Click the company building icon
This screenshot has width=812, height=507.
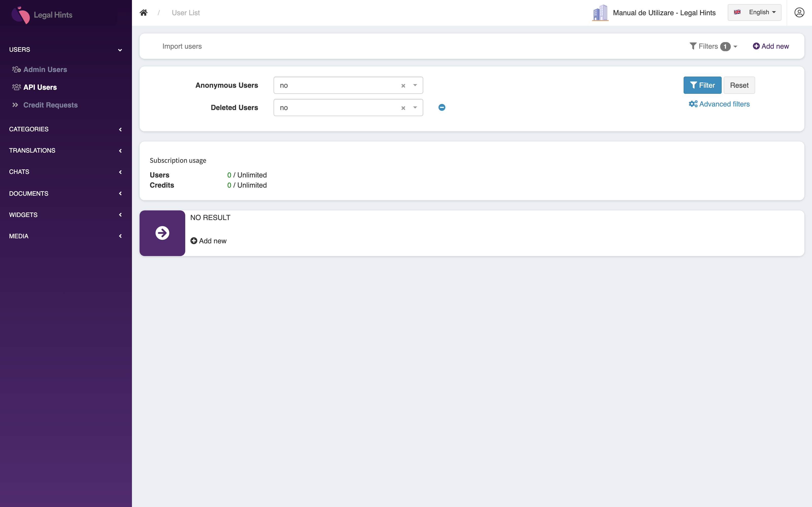pyautogui.click(x=600, y=13)
